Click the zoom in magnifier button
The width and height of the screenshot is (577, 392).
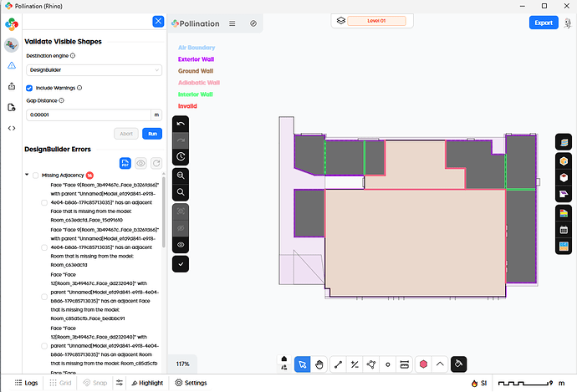(181, 176)
